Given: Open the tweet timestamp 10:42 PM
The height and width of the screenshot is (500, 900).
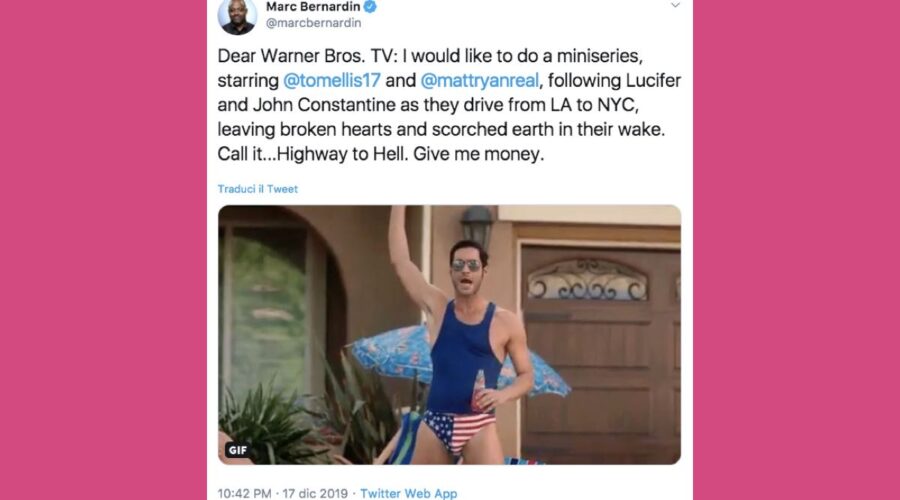Looking at the screenshot, I should click(244, 493).
